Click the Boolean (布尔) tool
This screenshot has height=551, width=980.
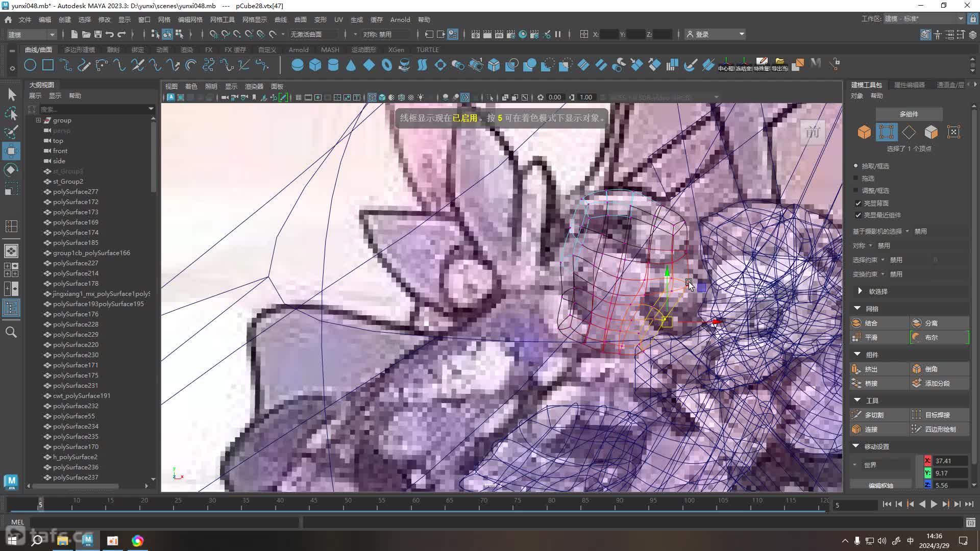[939, 337]
